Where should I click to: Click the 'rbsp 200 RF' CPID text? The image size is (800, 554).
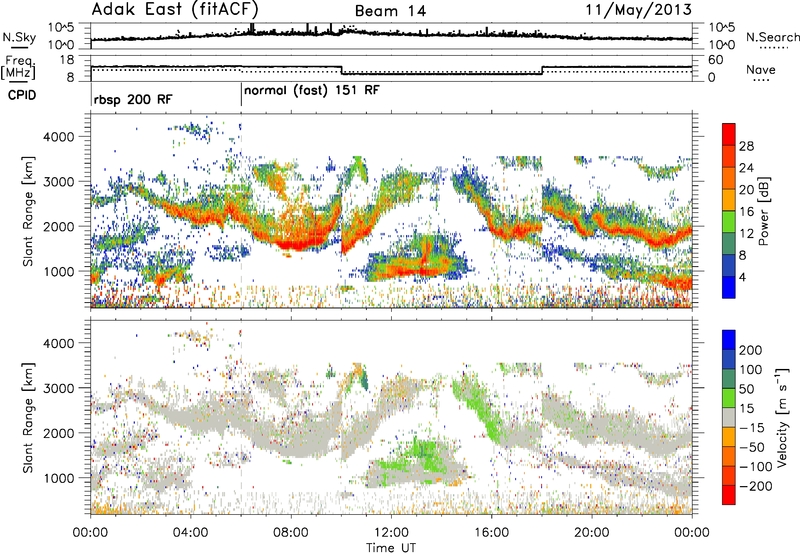click(133, 100)
